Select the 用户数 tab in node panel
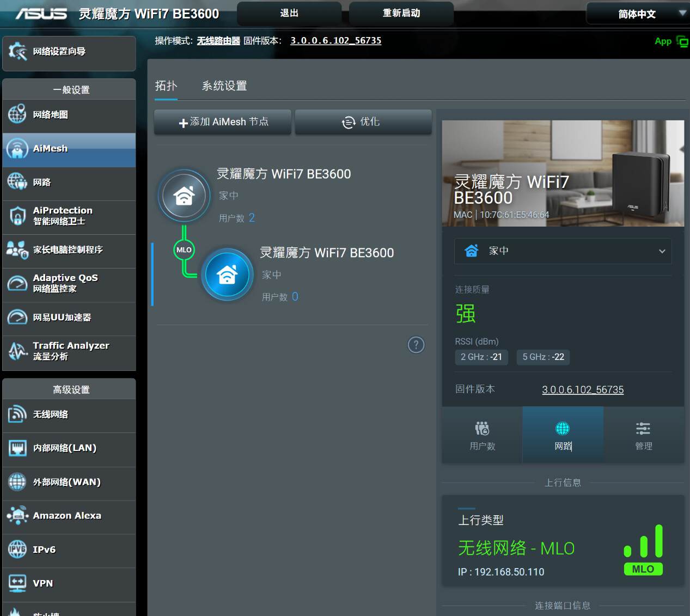This screenshot has width=690, height=616. click(483, 435)
